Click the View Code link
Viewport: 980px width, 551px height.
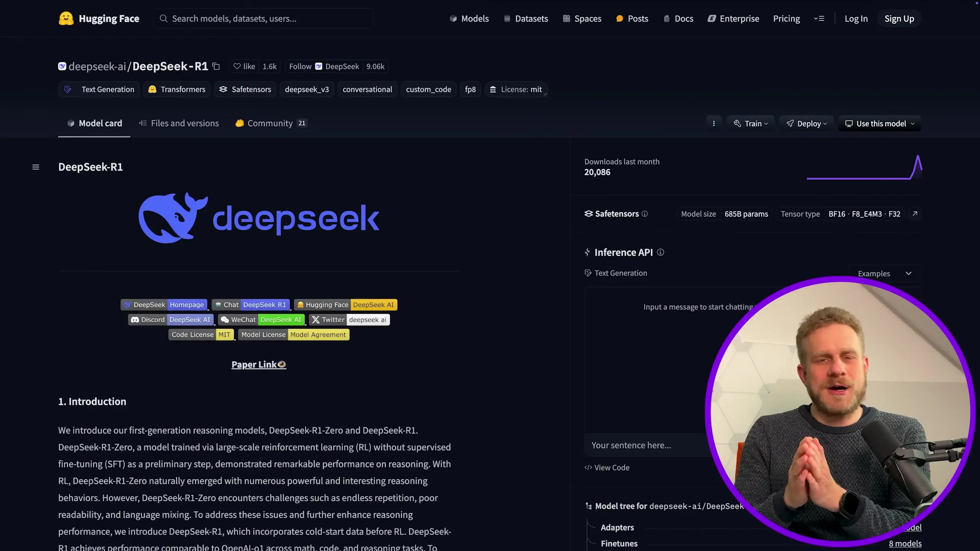click(x=607, y=467)
